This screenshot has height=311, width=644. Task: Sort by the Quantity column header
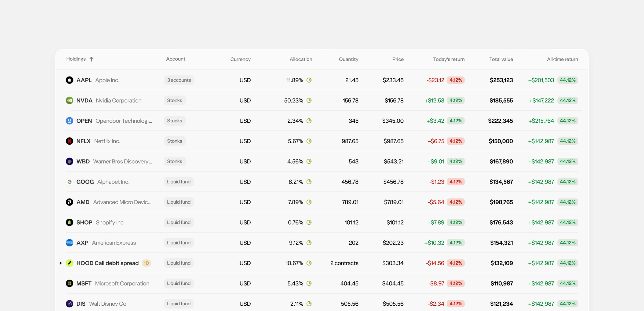349,59
